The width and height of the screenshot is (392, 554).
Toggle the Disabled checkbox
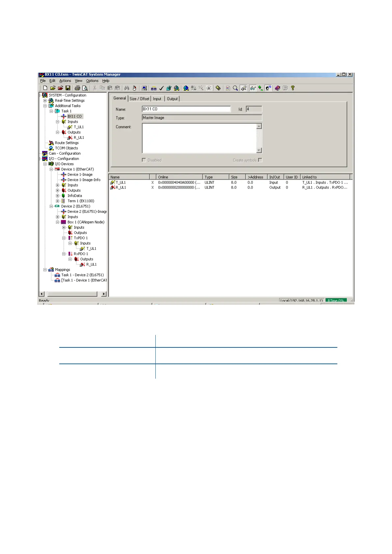click(x=144, y=160)
